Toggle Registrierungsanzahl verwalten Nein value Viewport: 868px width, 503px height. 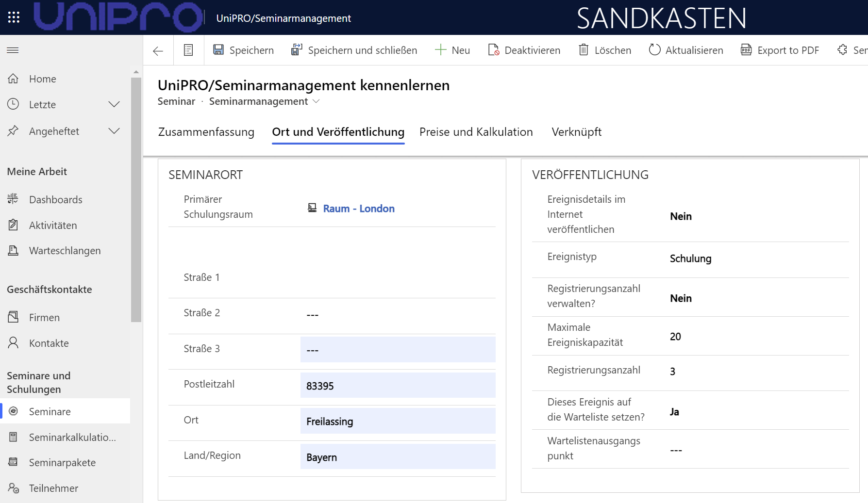pos(681,298)
